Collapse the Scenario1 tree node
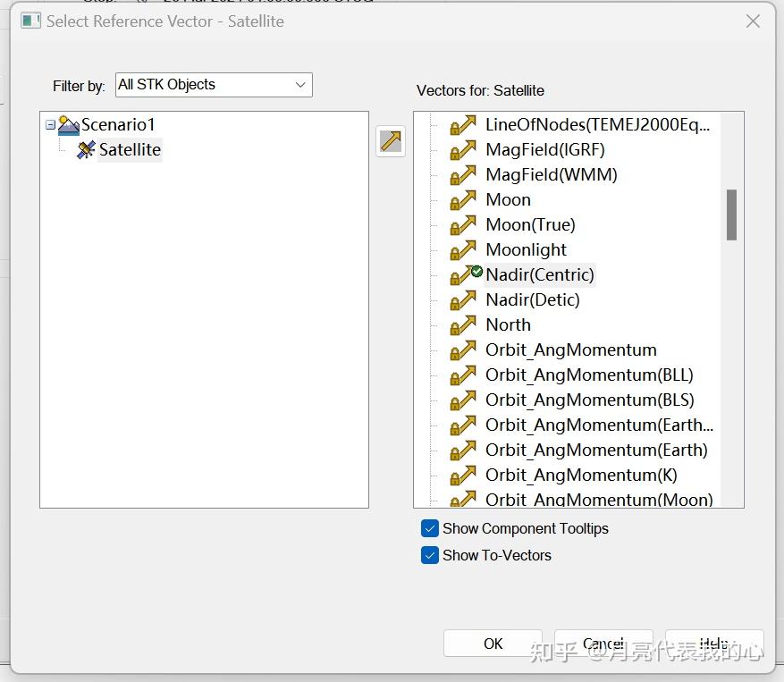 coord(50,124)
